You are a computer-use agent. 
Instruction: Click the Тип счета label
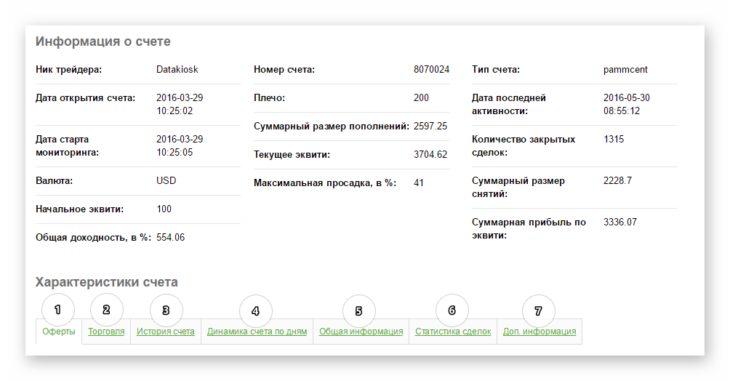(495, 69)
